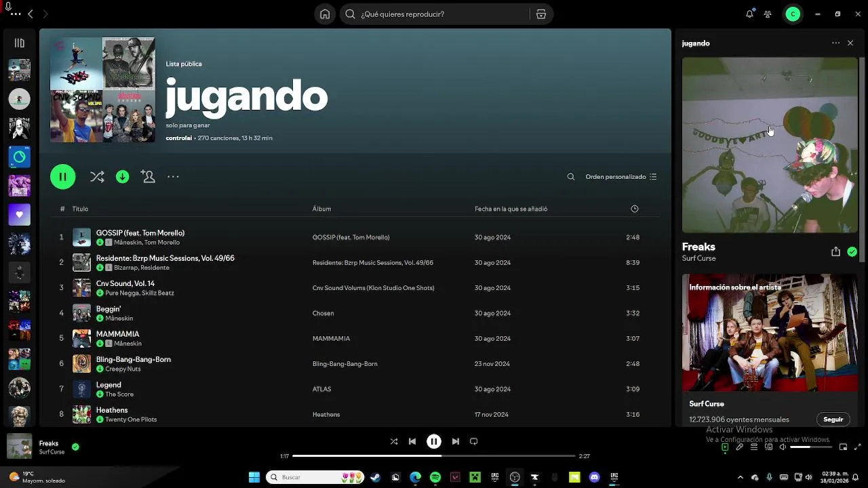Open the "Orden personalizado" sort dropdown
The height and width of the screenshot is (488, 868).
(620, 177)
